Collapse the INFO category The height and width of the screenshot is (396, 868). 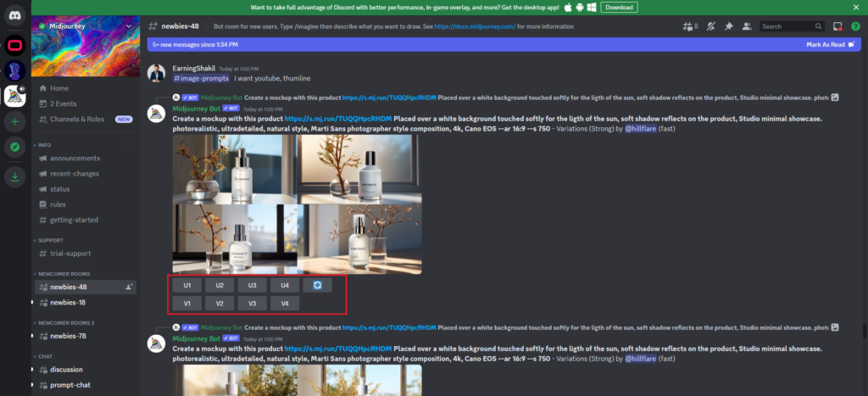[x=44, y=144]
